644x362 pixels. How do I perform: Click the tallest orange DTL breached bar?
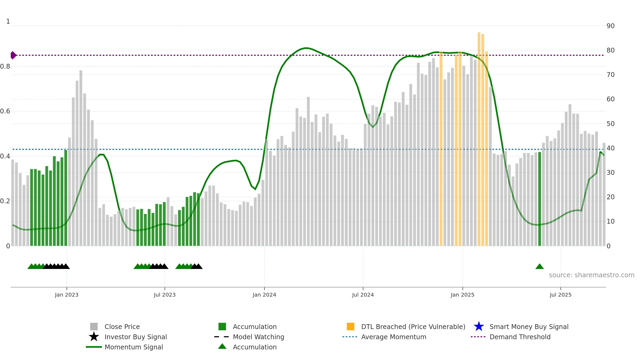[x=479, y=139]
